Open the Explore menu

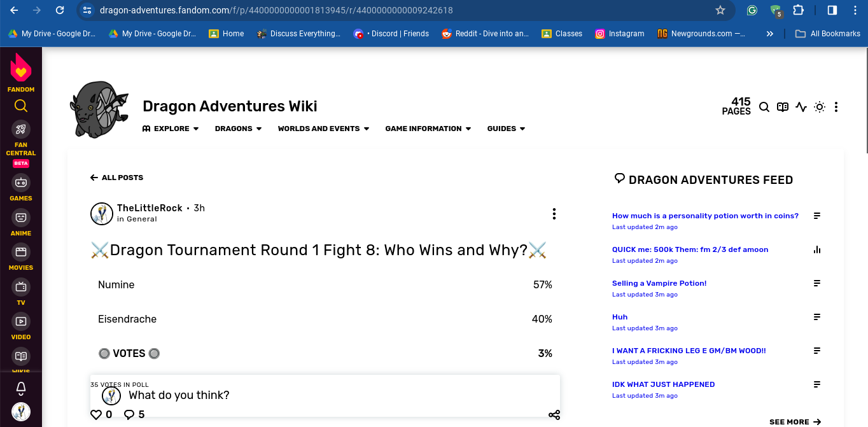click(171, 129)
